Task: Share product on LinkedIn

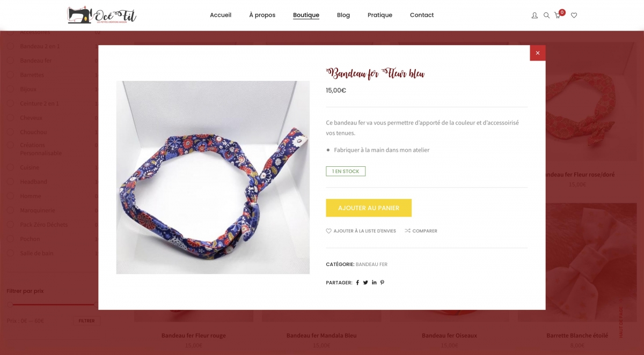Action: coord(374,283)
